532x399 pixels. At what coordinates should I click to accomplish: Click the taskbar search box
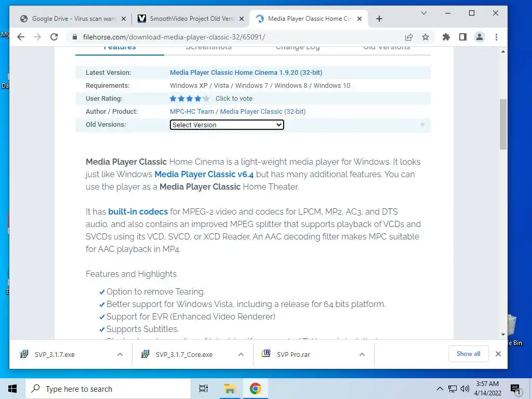(x=108, y=389)
